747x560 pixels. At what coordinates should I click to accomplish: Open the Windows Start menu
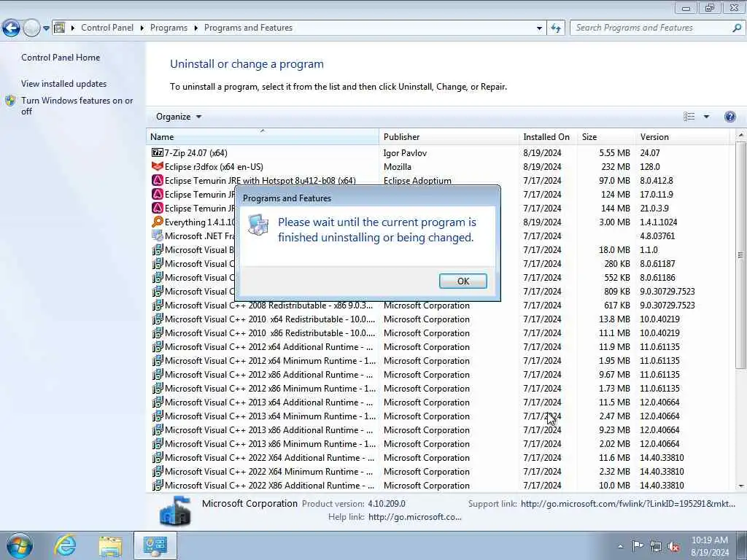(19, 545)
